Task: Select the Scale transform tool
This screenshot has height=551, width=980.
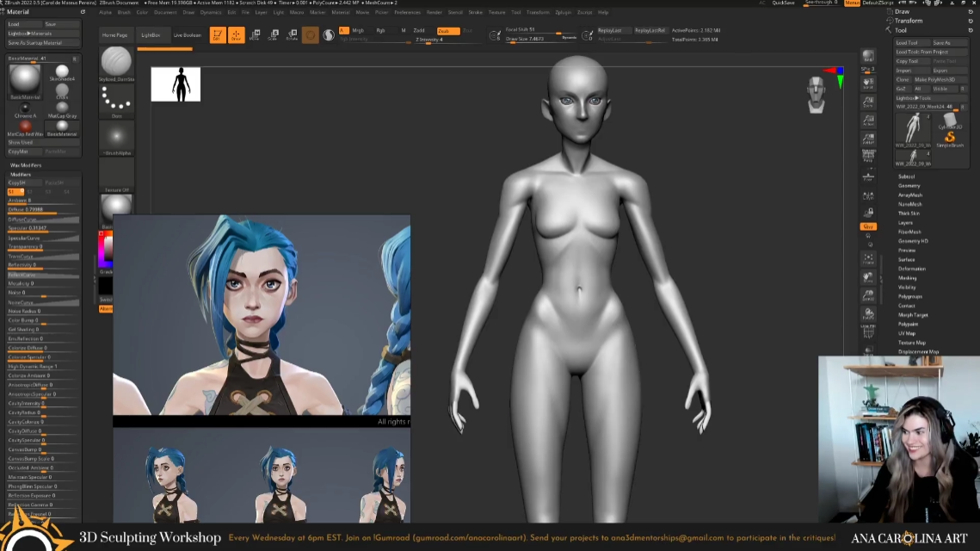Action: click(273, 35)
